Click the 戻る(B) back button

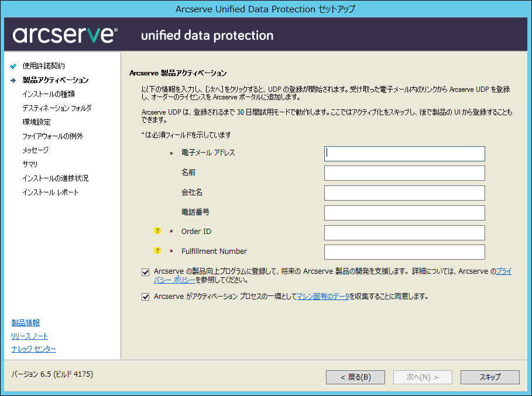coord(355,377)
